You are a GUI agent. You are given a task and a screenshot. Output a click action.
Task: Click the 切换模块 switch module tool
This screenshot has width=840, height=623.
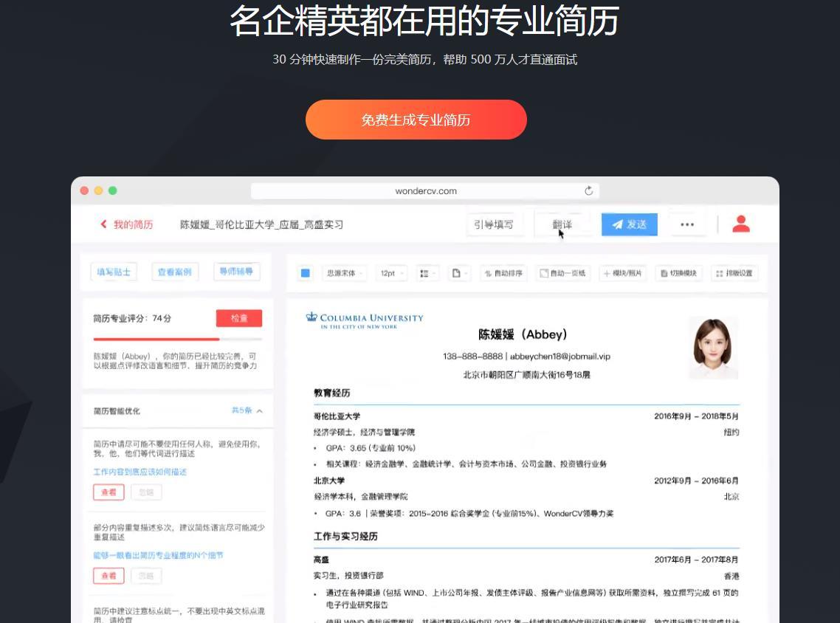(x=679, y=273)
